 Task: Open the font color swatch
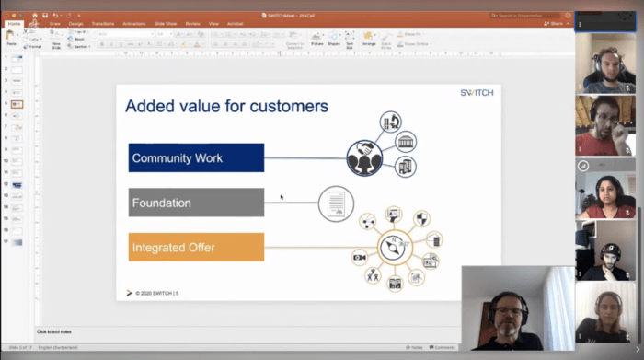197,44
